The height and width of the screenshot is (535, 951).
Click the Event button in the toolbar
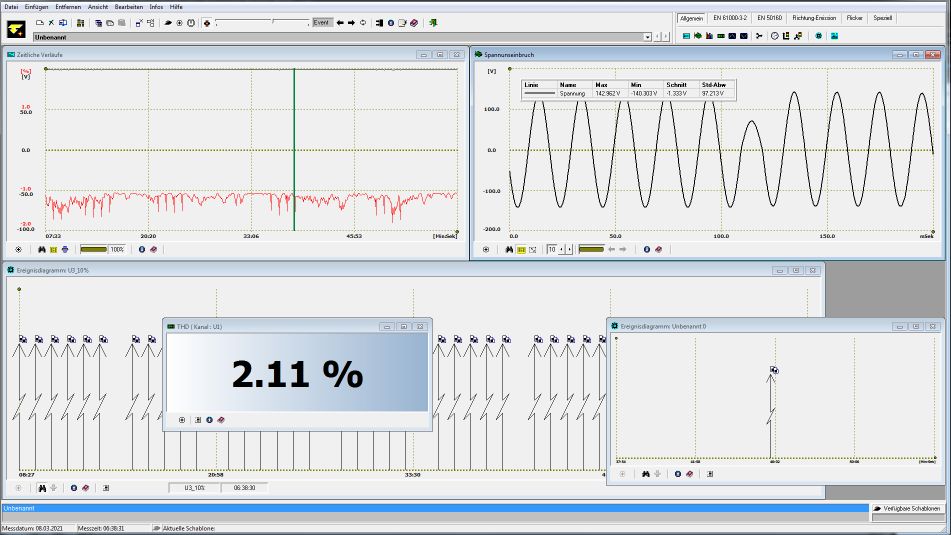pos(322,22)
